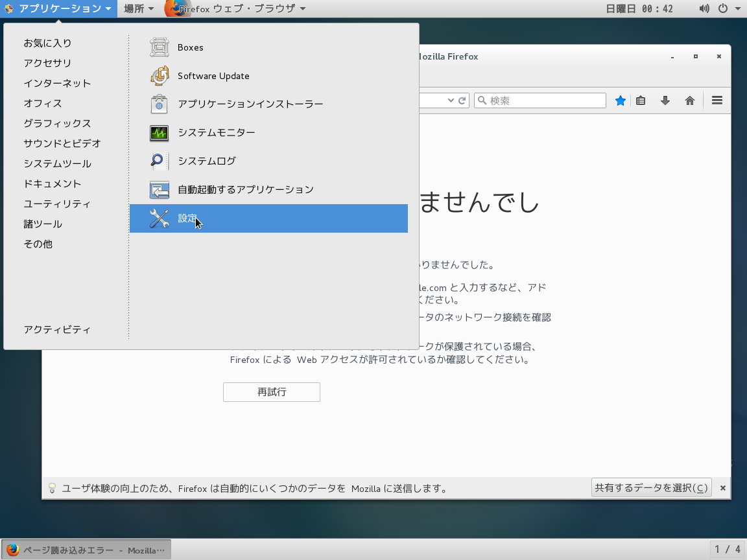The width and height of the screenshot is (747, 560).
Task: Open Firefox downloads arrow
Action: coord(665,100)
